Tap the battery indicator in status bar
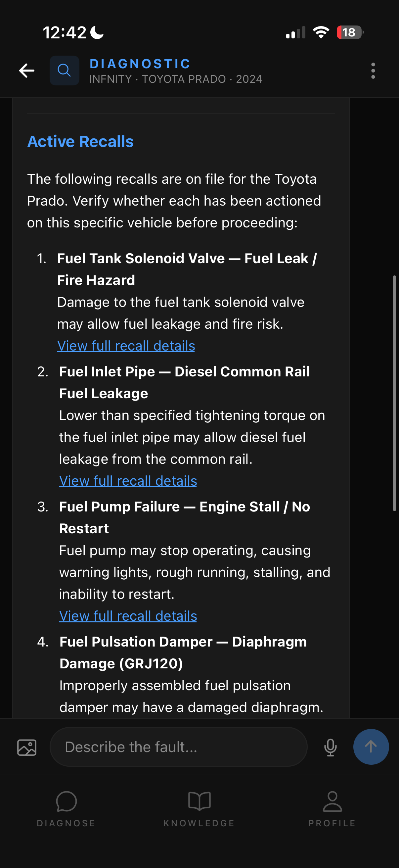399x868 pixels. (350, 32)
